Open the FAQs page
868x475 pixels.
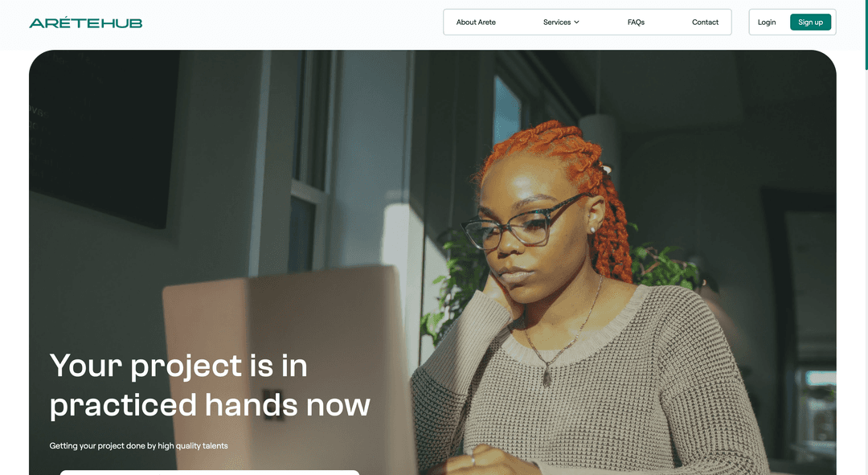pyautogui.click(x=636, y=23)
